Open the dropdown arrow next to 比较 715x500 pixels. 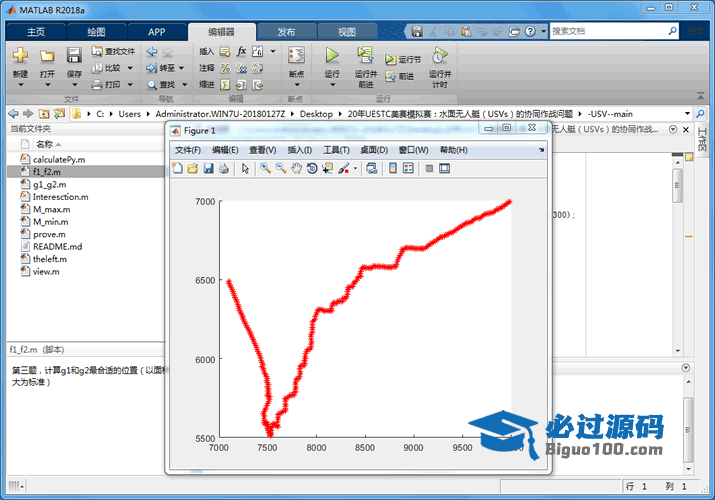(x=130, y=68)
